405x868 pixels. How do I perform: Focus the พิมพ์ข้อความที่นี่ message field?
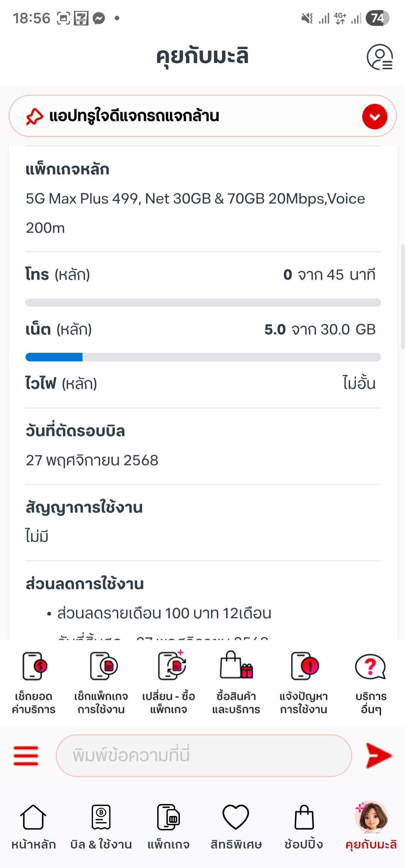pos(204,755)
